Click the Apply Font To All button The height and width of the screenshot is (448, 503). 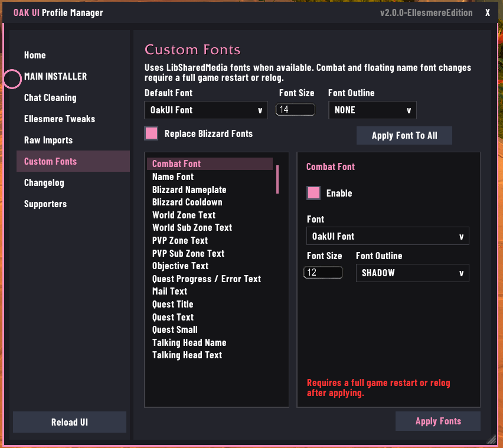pos(404,135)
